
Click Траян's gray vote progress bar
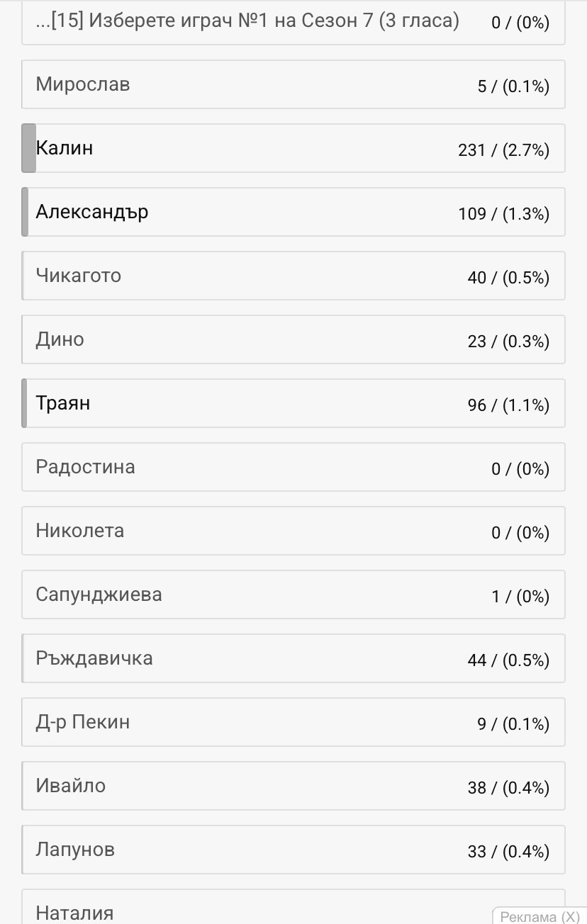coord(24,403)
